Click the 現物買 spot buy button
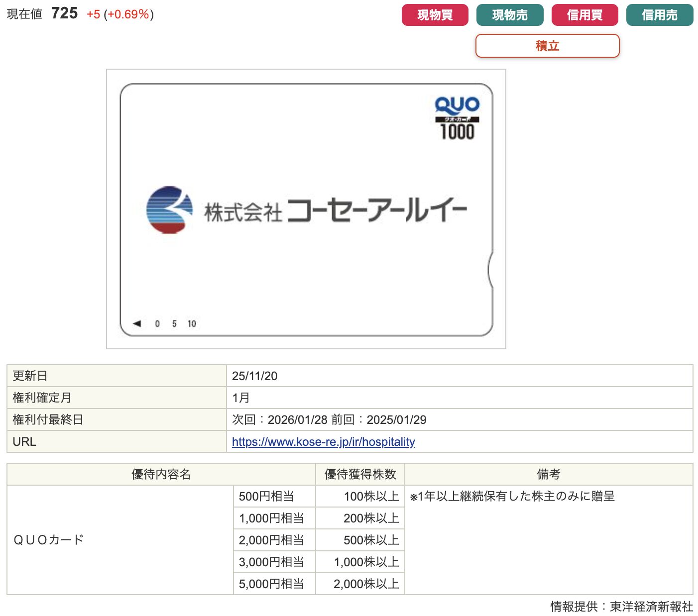Screen dimensions: 698x616 point(435,15)
